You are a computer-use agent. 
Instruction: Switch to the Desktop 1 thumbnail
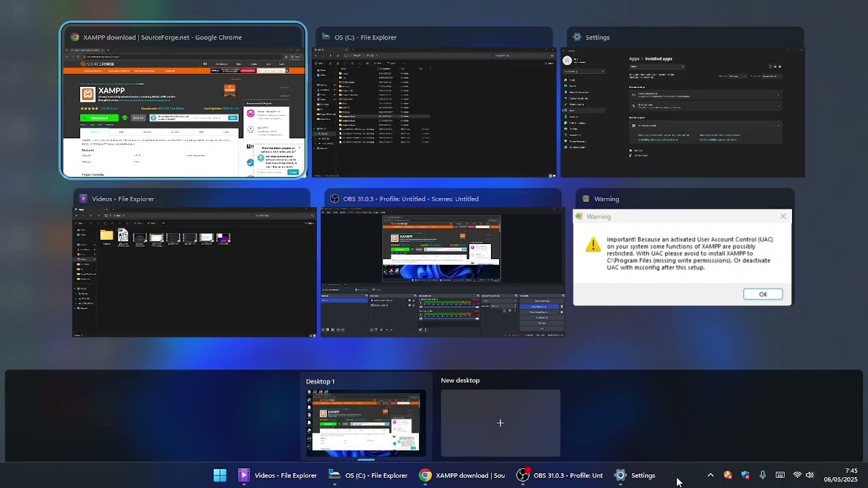tap(366, 423)
